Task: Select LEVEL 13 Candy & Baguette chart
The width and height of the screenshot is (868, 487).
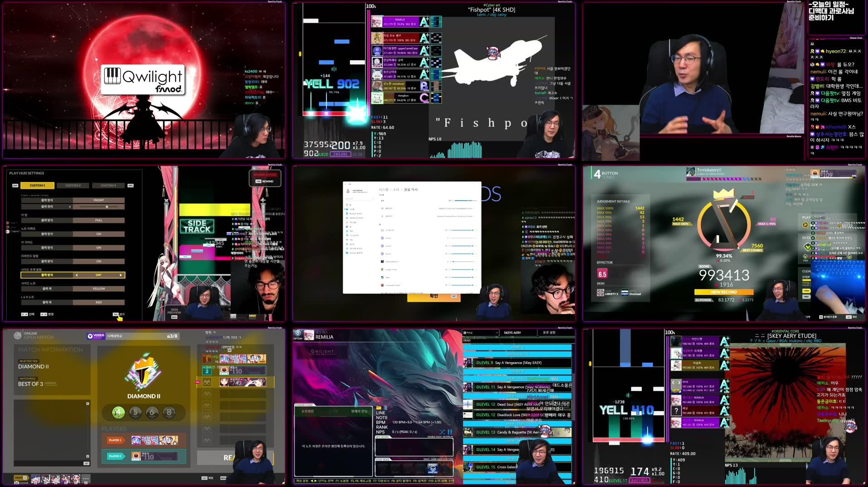Action: pyautogui.click(x=517, y=432)
